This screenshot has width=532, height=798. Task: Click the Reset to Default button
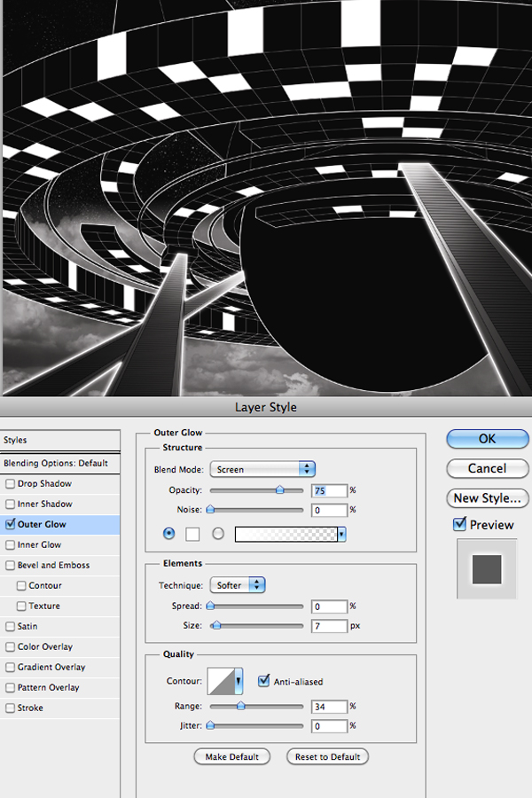327,757
